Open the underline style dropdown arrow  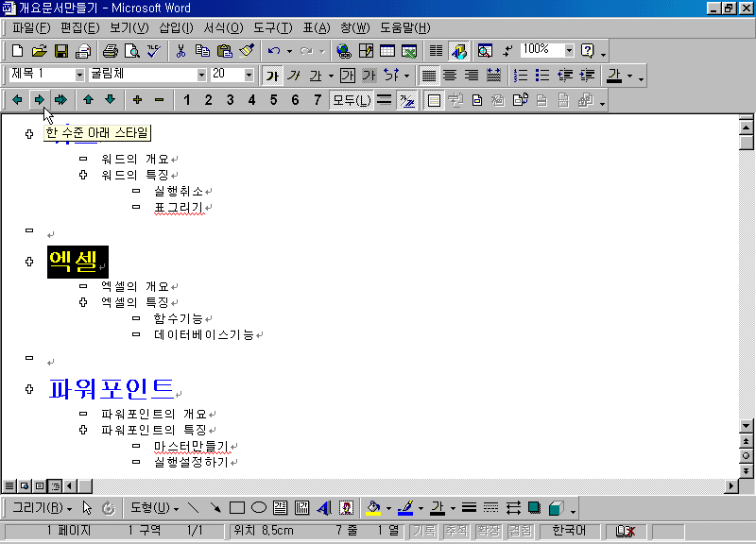pyautogui.click(x=331, y=76)
